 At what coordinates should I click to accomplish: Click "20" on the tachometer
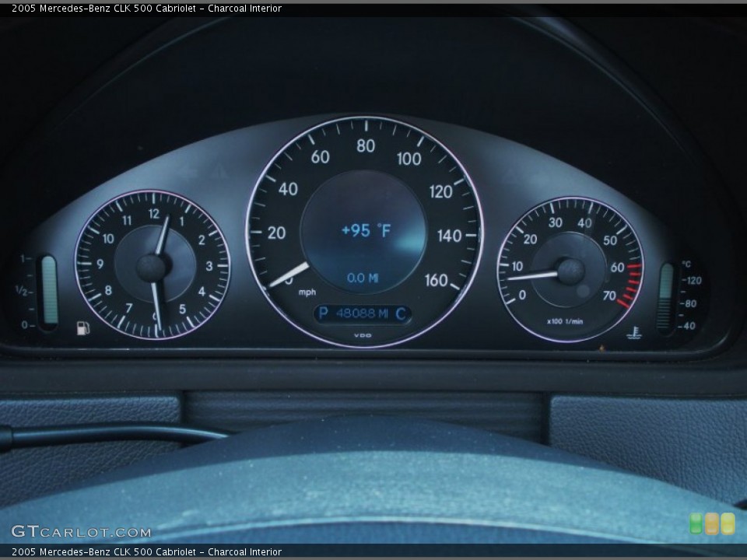(530, 239)
